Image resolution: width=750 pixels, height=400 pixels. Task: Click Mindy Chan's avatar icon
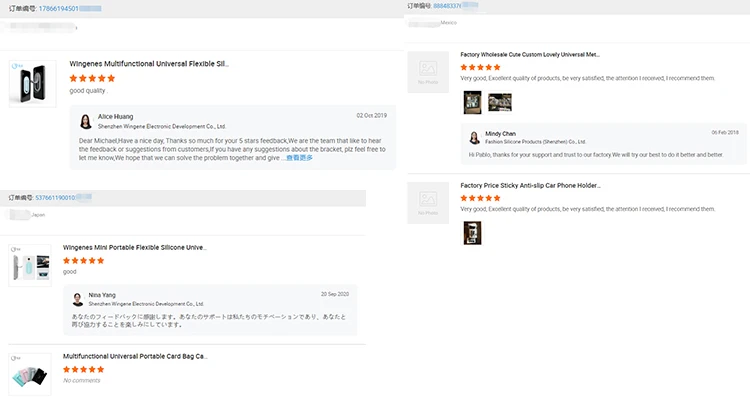coord(476,138)
